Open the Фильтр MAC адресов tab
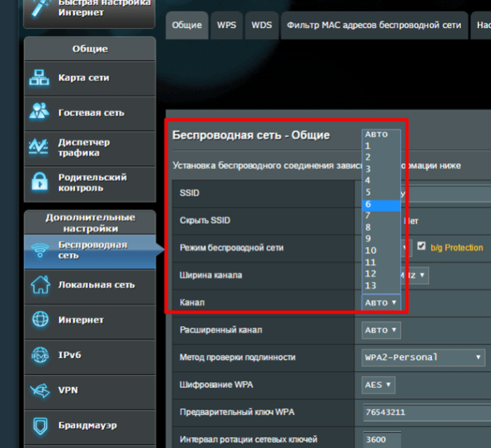The width and height of the screenshot is (491, 448). pyautogui.click(x=374, y=25)
